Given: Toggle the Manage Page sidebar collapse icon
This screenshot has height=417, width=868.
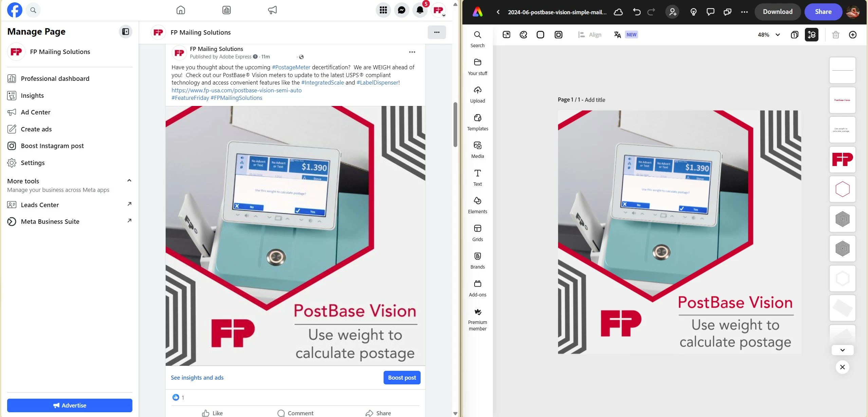Looking at the screenshot, I should [125, 32].
